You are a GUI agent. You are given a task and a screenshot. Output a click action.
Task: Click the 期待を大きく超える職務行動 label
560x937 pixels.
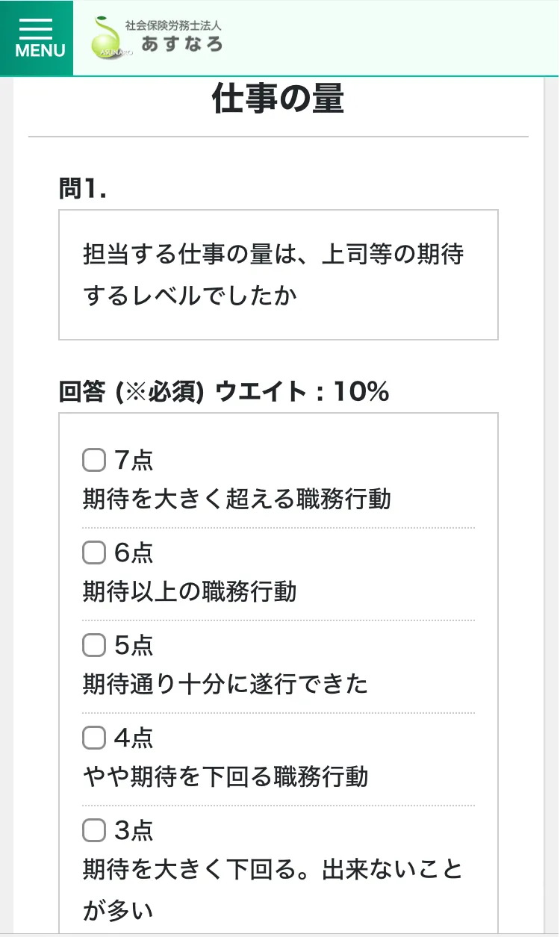(237, 499)
